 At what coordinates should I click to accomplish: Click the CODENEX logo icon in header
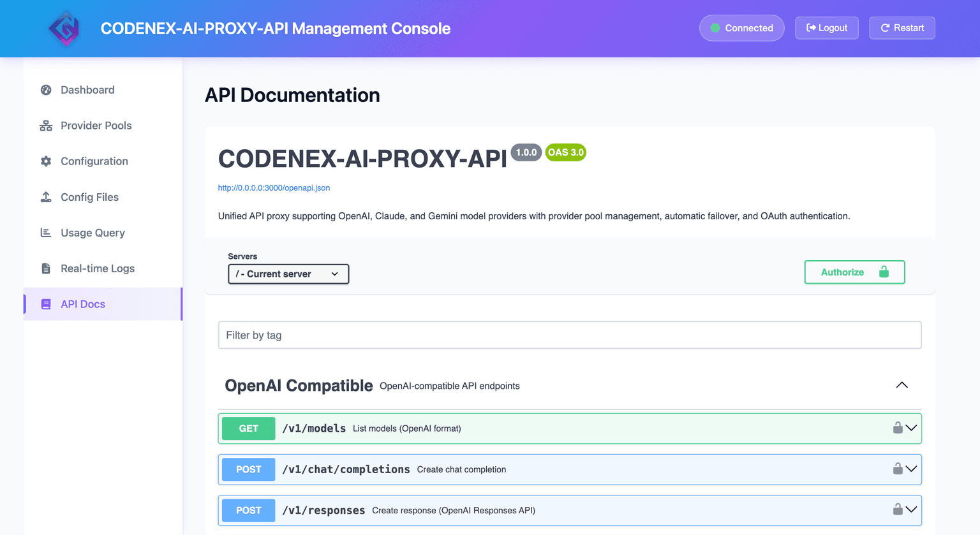pos(64,29)
